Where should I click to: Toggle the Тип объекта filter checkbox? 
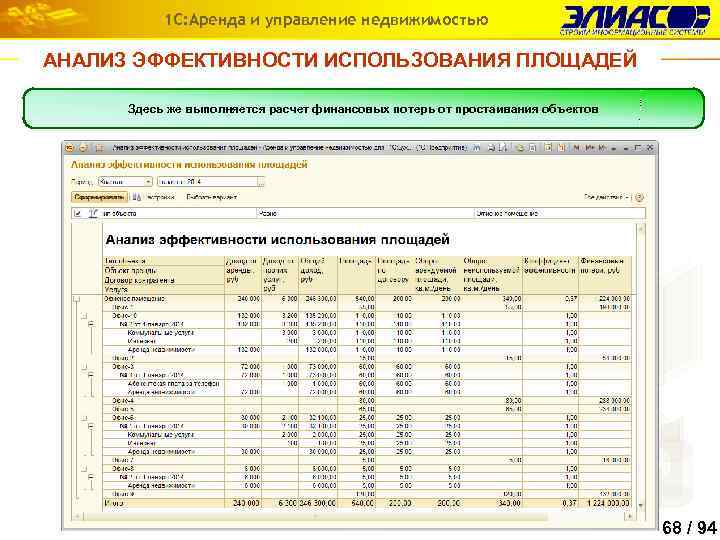pos(78,214)
